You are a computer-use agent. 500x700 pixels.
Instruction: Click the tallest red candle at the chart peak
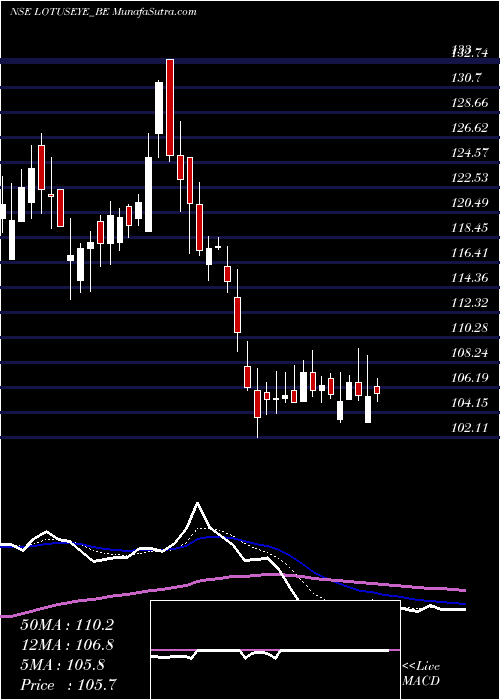pos(170,107)
